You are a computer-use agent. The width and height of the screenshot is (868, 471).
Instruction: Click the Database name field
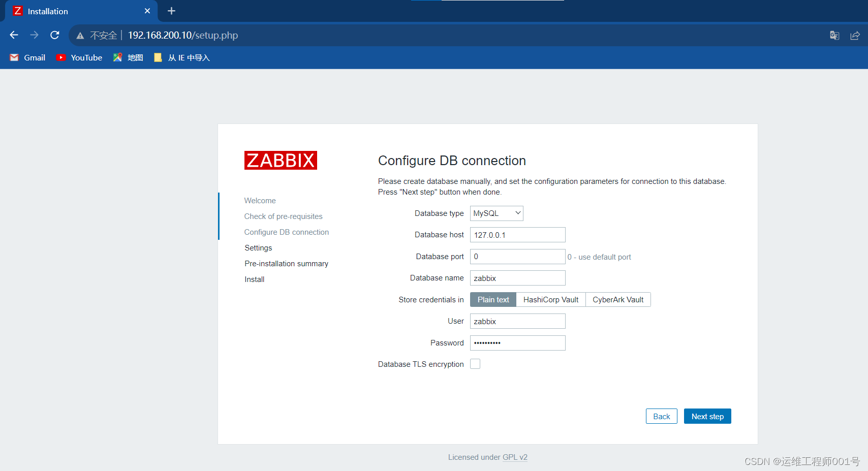coord(517,278)
